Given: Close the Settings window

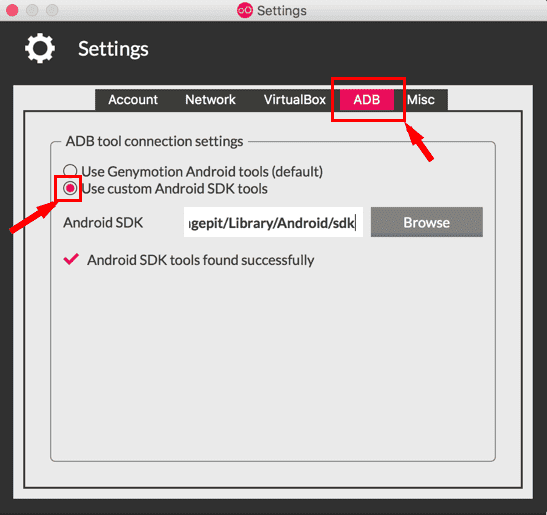Looking at the screenshot, I should [x=13, y=10].
